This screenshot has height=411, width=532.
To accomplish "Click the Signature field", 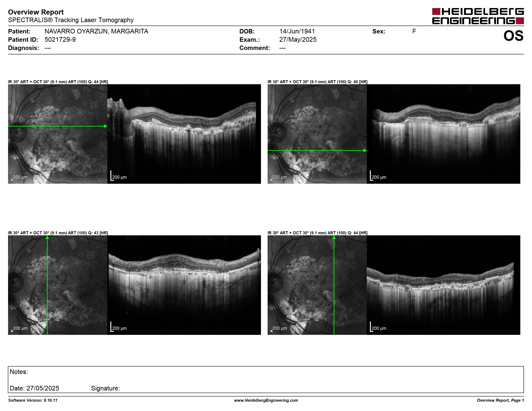I will [x=105, y=388].
